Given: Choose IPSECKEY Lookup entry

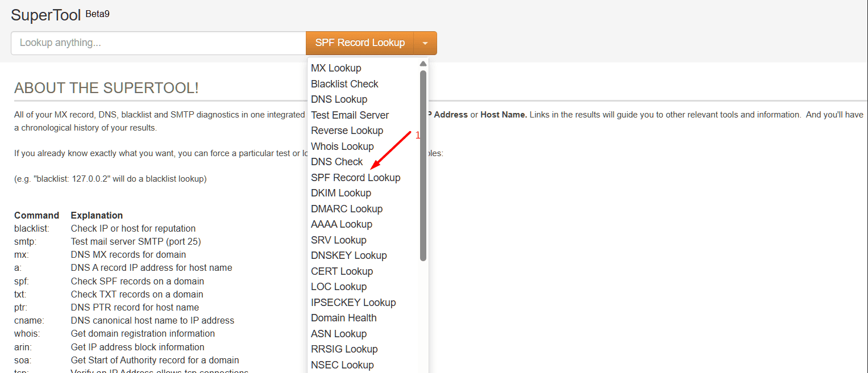Looking at the screenshot, I should pos(354,303).
